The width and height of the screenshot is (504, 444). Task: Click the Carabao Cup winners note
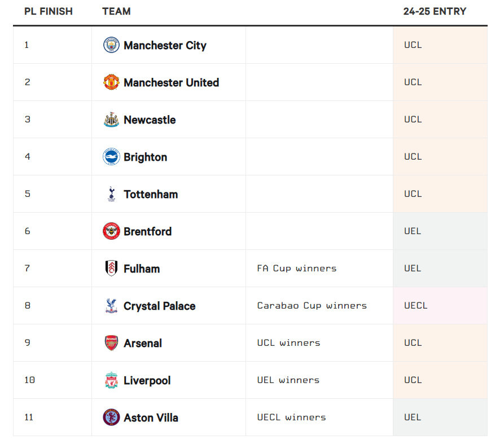[x=312, y=306]
